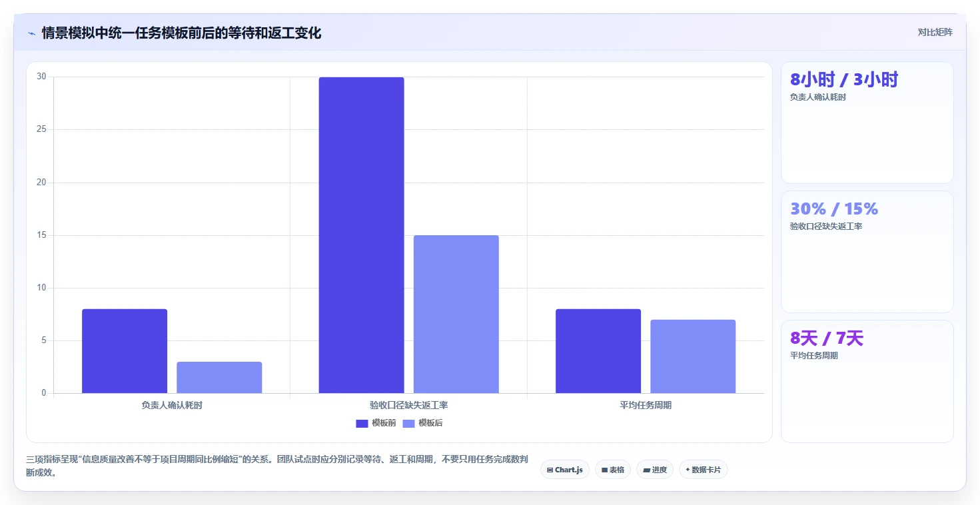Open the 8小时 / 3小时 stat card
Image resolution: width=980 pixels, height=505 pixels.
tap(867, 123)
